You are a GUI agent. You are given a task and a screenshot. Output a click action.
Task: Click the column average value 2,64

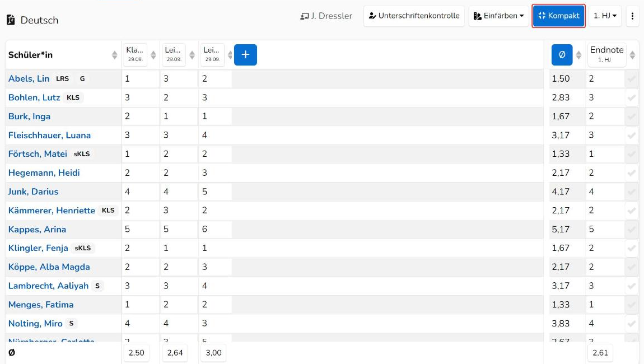175,352
